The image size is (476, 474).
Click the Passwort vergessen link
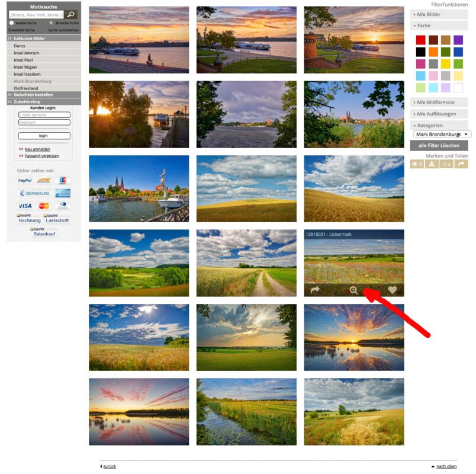(42, 156)
